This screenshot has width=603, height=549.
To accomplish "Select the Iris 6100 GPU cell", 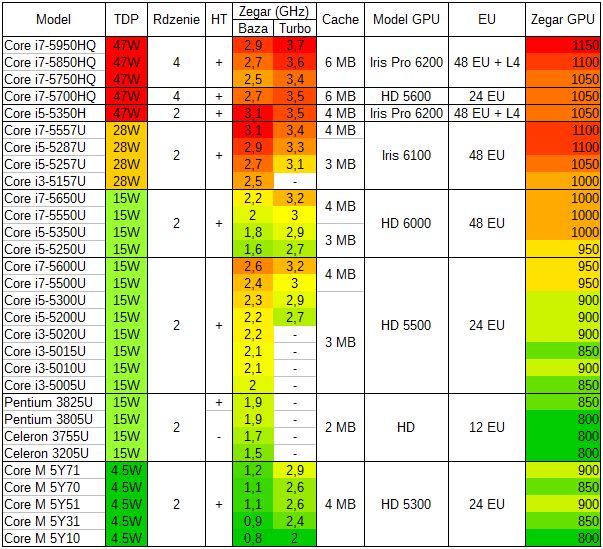I will point(406,155).
